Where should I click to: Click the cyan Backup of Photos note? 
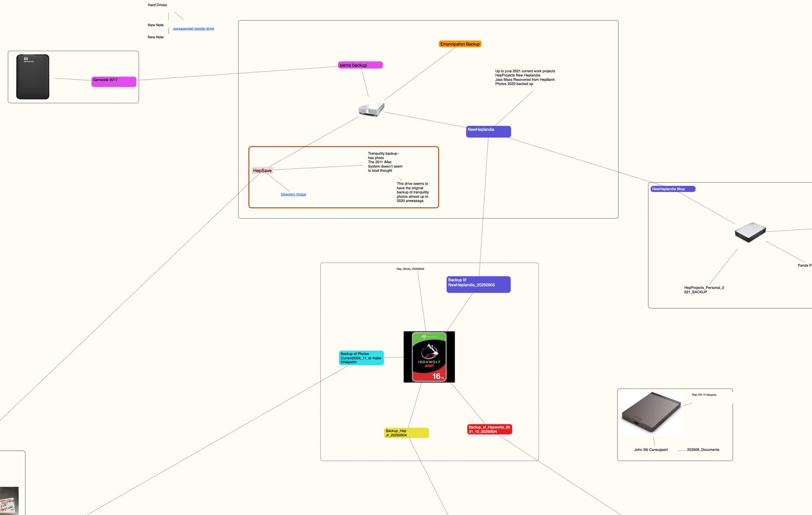tap(361, 358)
